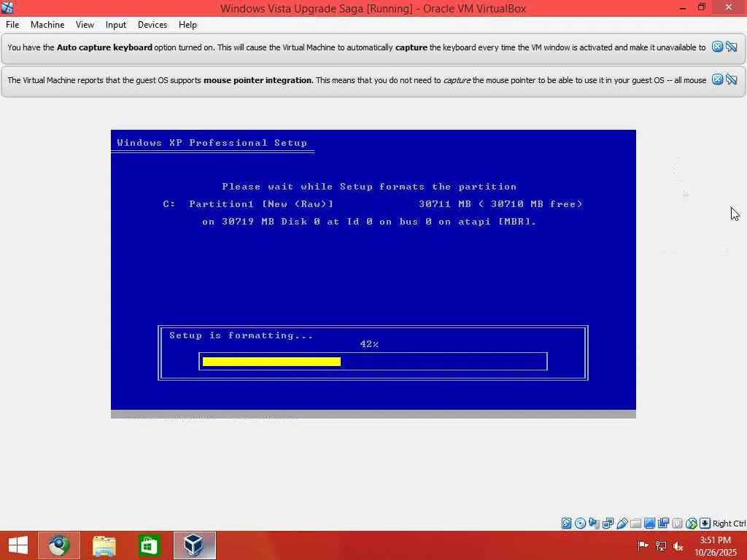Click the 42% progress text
This screenshot has height=560, width=747.
coord(369,344)
